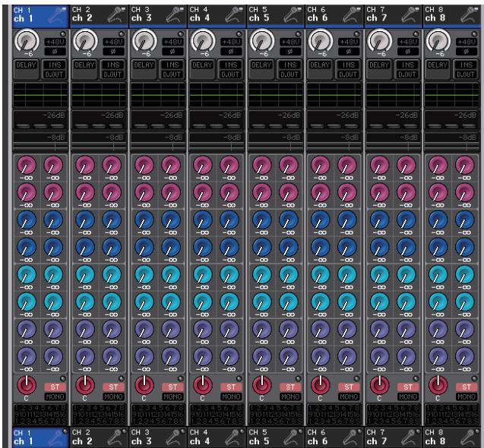The width and height of the screenshot is (484, 448).
Task: Click ch 2 first blue send knob
Action: click(85, 220)
